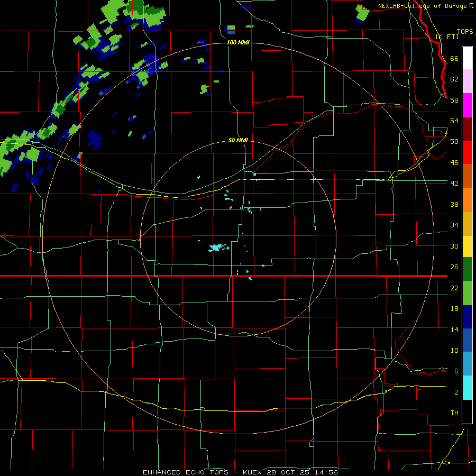Screen dimensions: 476x476
Task: Click the legend value '22'
Action: (x=454, y=288)
